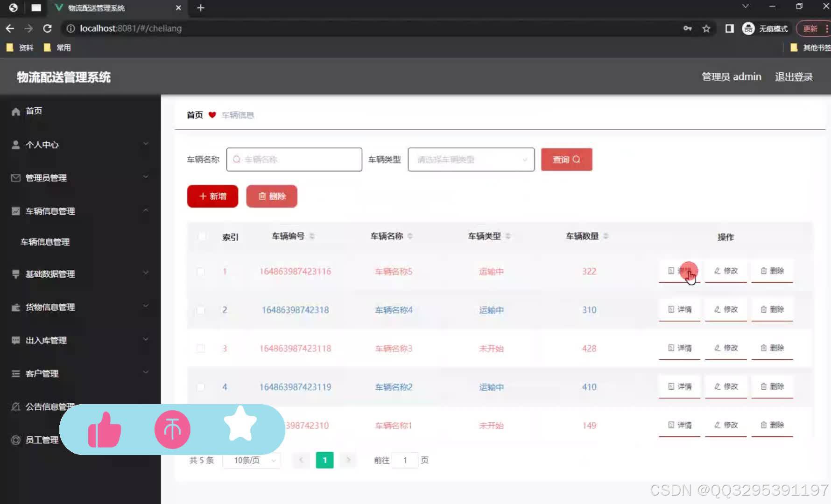Screen dimensions: 831x504
Task: Click the browser 更新 update button
Action: pyautogui.click(x=814, y=28)
